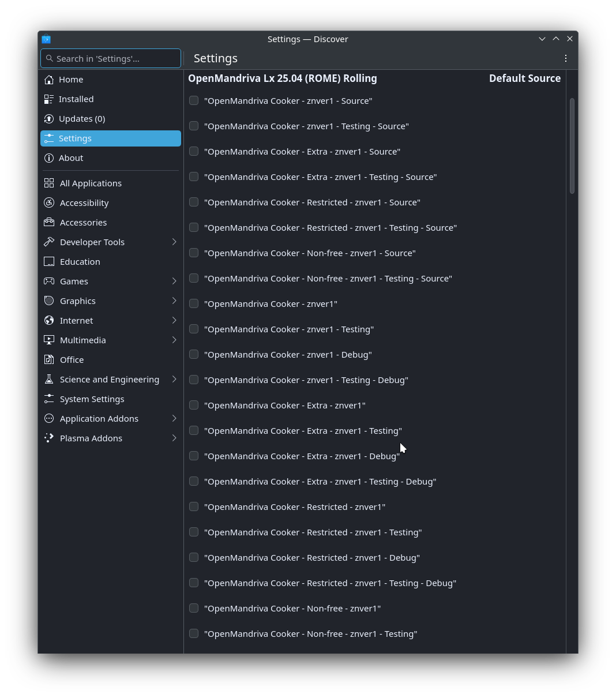Screen dimensions: 616x698
Task: Click the Science and Engineering flask icon
Action: coord(49,380)
